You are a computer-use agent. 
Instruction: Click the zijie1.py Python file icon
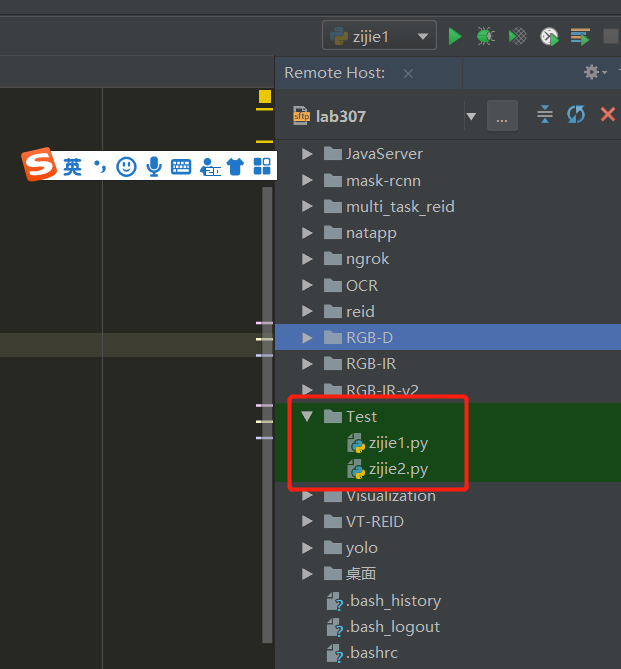point(356,443)
